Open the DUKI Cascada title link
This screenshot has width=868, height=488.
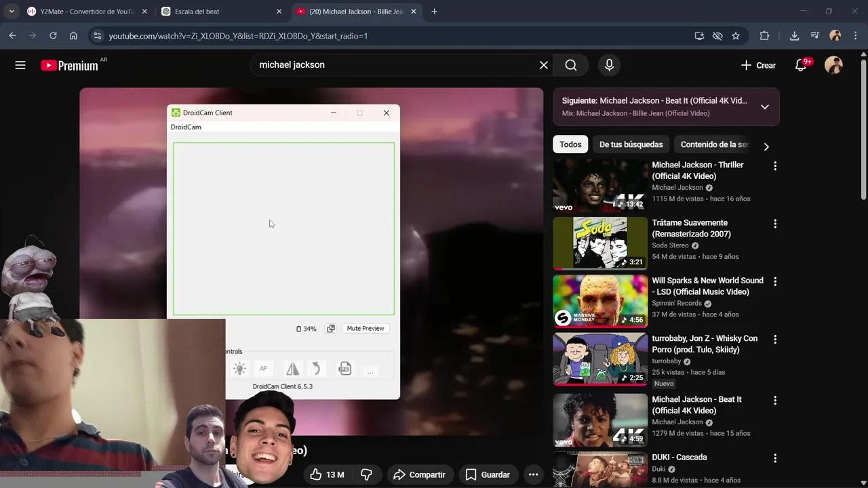(679, 457)
